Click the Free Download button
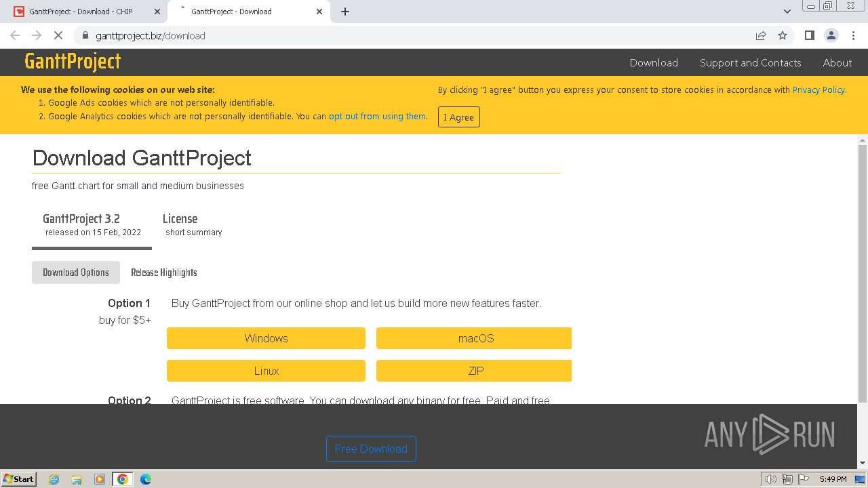The image size is (868, 488). pos(371,449)
